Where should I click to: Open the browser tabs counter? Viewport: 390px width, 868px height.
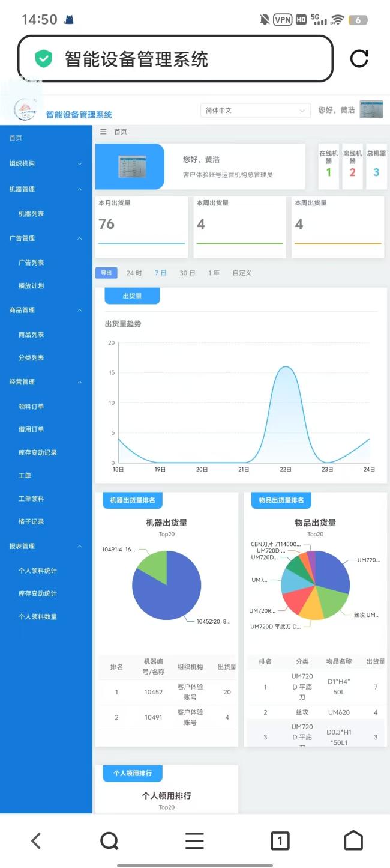tap(280, 840)
